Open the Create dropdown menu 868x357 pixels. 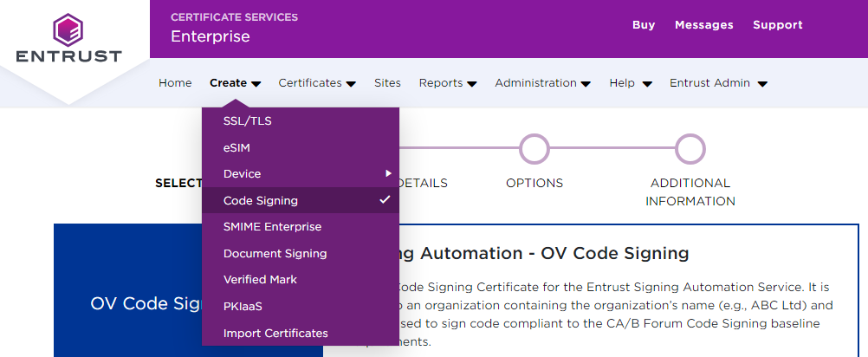(x=235, y=83)
